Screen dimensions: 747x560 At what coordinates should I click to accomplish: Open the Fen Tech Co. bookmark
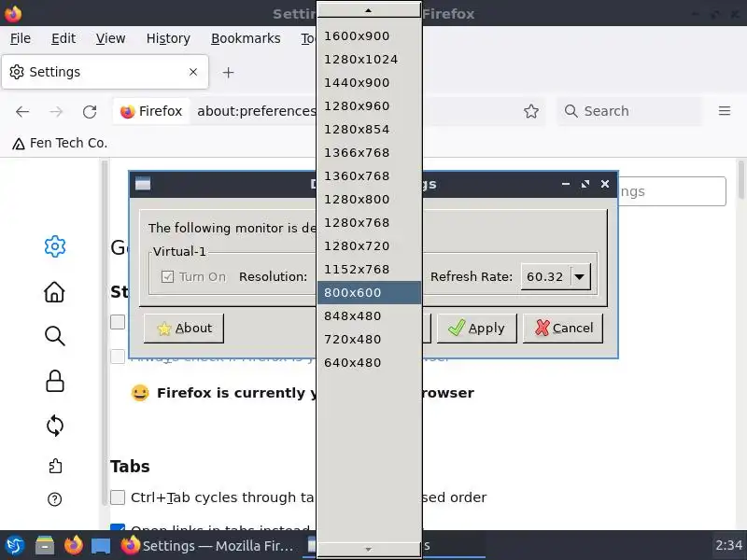[60, 144]
